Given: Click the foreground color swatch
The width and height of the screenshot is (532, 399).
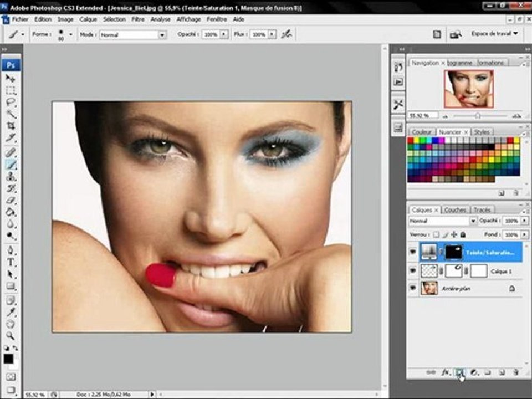Looking at the screenshot, I should point(8,359).
